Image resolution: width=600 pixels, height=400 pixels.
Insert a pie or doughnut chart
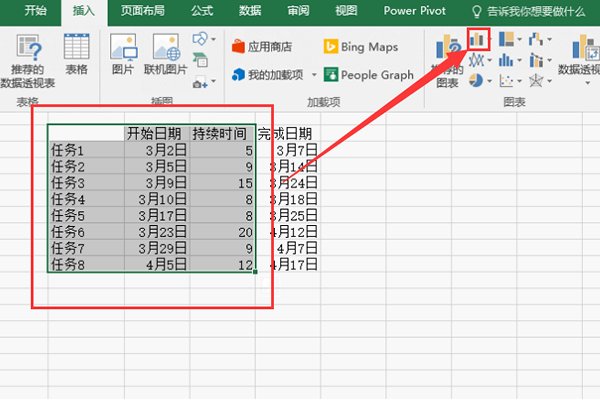click(476, 80)
